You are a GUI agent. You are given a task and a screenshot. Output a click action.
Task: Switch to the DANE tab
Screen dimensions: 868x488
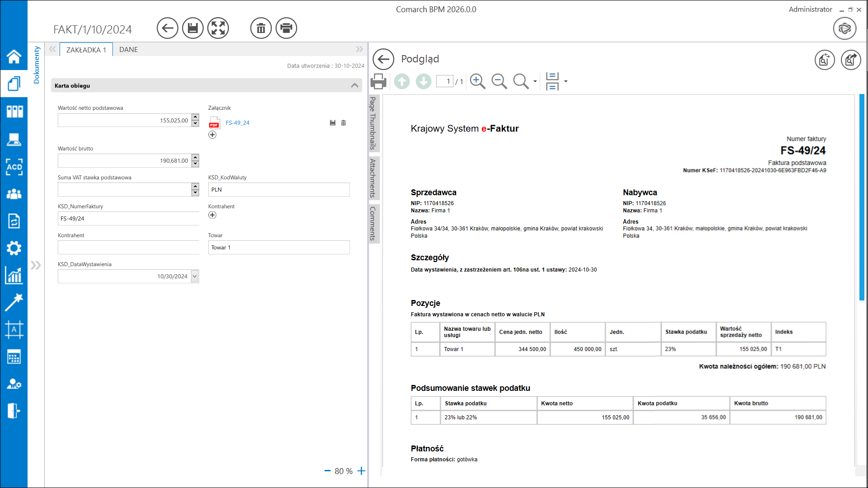coord(128,50)
